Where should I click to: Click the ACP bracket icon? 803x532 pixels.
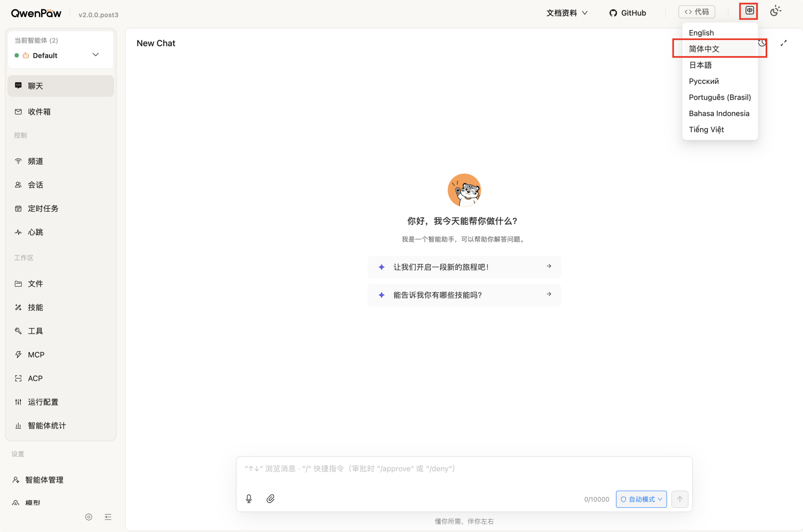(18, 378)
